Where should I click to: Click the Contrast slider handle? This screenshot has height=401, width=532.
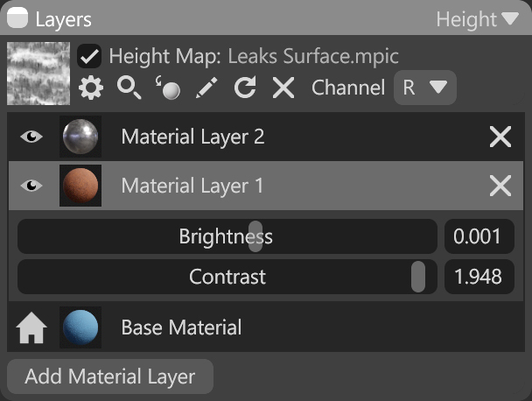[418, 277]
